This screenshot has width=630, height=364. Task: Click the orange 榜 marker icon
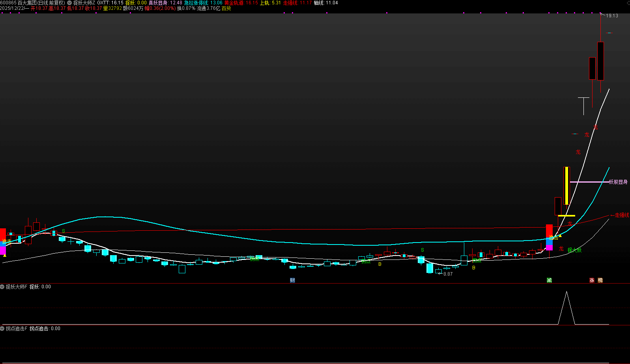tap(600, 280)
